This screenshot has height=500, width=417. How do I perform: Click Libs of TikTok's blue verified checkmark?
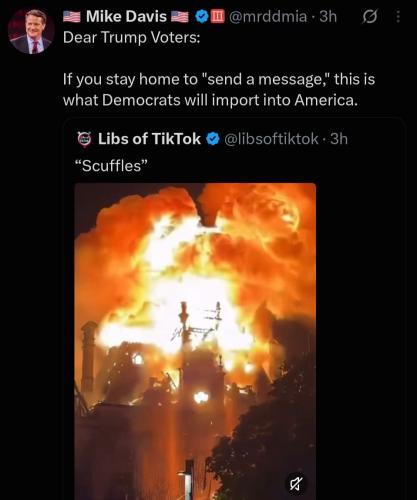pyautogui.click(x=212, y=139)
